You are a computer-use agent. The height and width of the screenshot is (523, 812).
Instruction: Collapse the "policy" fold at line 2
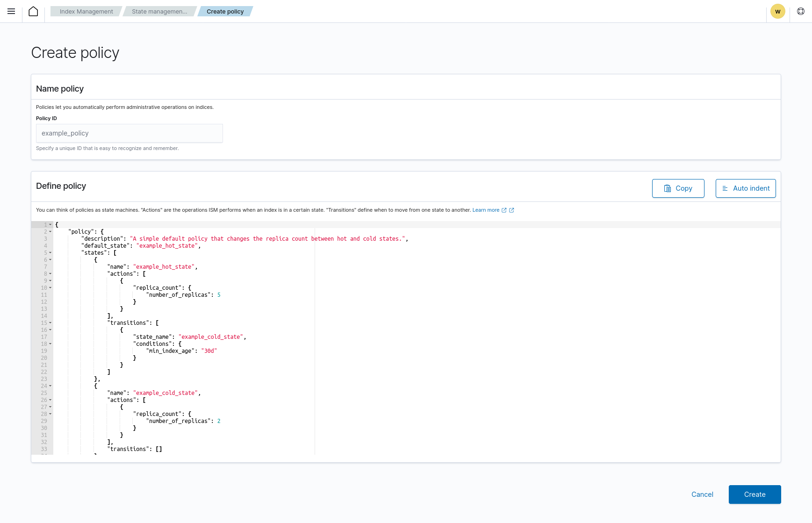pos(50,232)
